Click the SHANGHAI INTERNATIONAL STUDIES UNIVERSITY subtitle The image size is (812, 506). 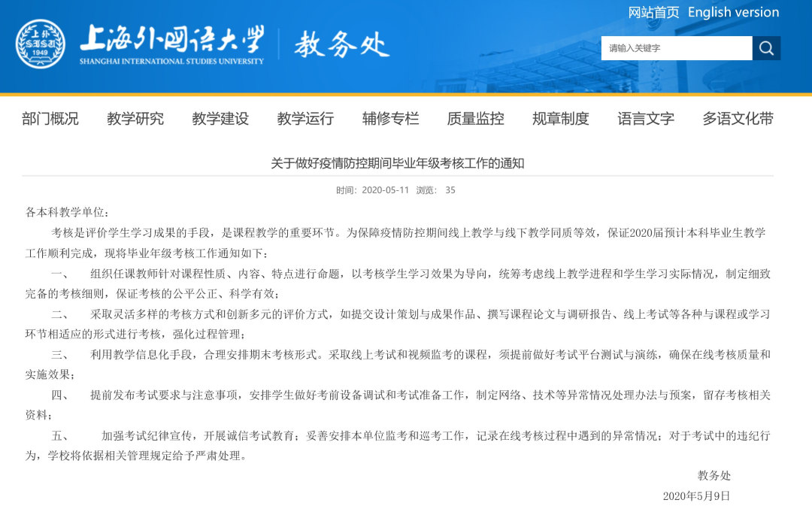tap(171, 61)
